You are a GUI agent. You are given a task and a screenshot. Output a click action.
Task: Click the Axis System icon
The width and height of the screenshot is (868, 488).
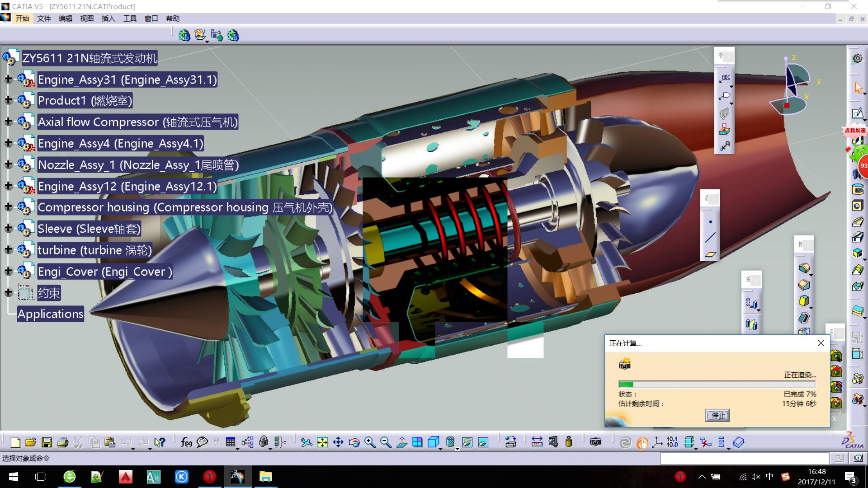pyautogui.click(x=657, y=442)
